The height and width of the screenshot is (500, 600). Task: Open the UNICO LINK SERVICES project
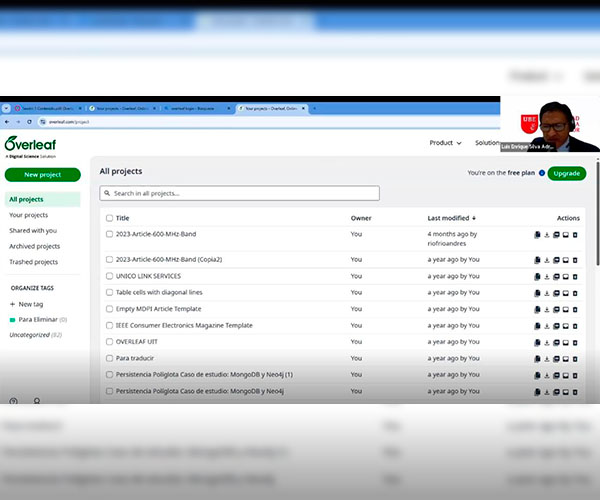click(148, 276)
